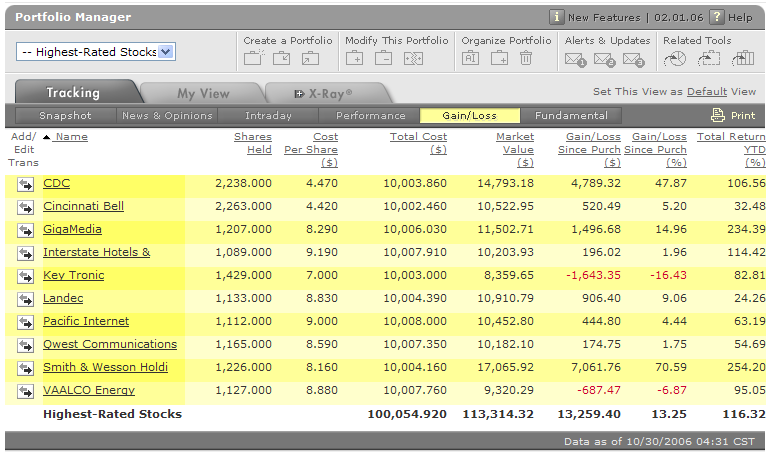Switch to the My View tab
The image size is (772, 458).
[203, 93]
